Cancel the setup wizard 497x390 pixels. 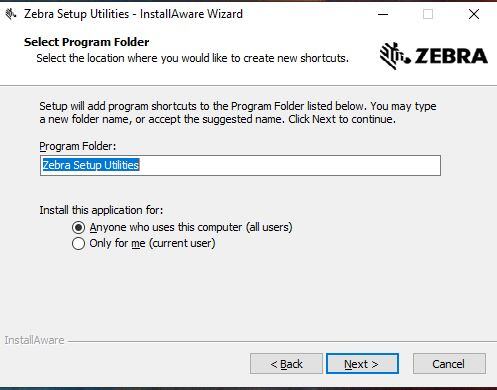click(449, 364)
